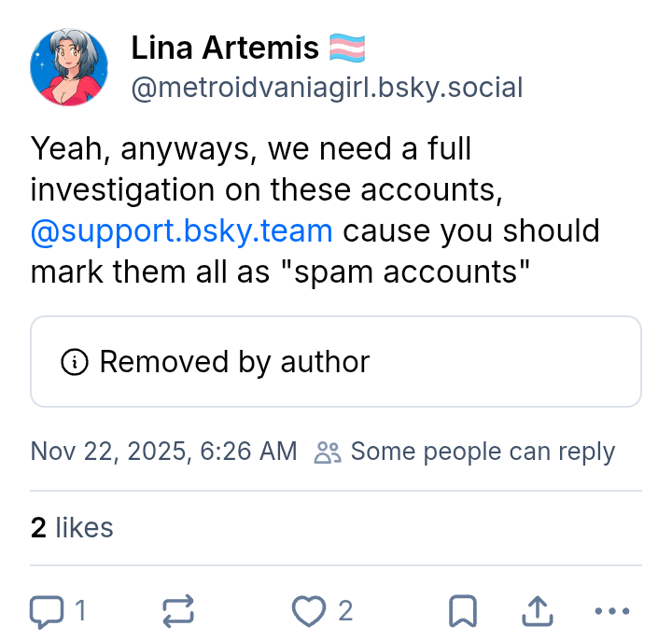The height and width of the screenshot is (640, 672).
Task: Open the @metroidvaniagirl.bsky.social handle
Action: pyautogui.click(x=327, y=88)
